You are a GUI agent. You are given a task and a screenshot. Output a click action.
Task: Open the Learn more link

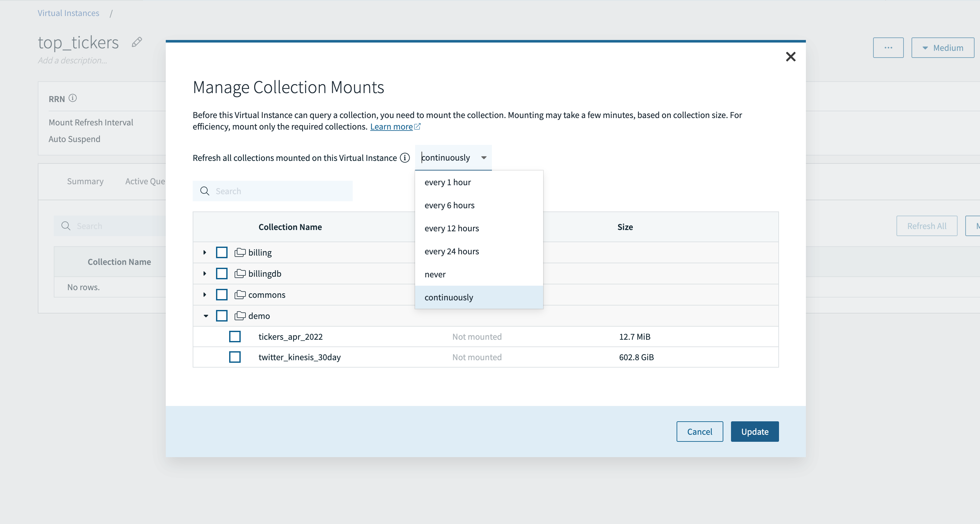coord(392,127)
